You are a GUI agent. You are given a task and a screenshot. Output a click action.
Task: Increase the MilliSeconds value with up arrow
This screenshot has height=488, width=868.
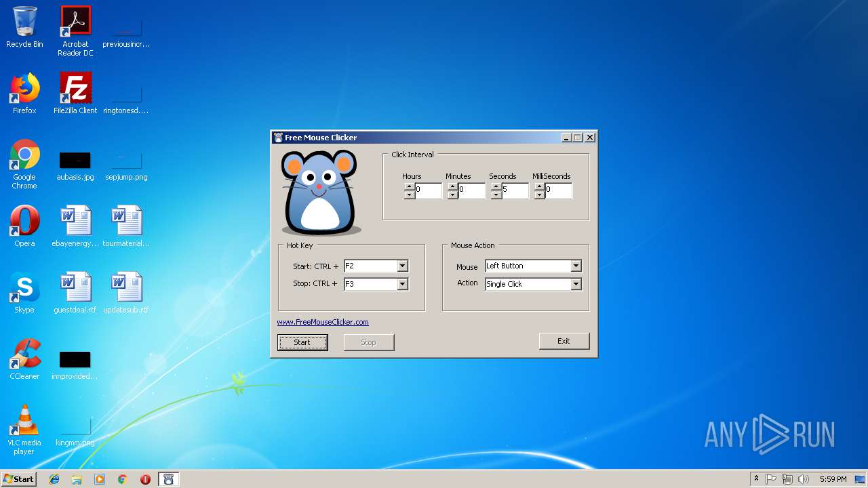point(540,186)
